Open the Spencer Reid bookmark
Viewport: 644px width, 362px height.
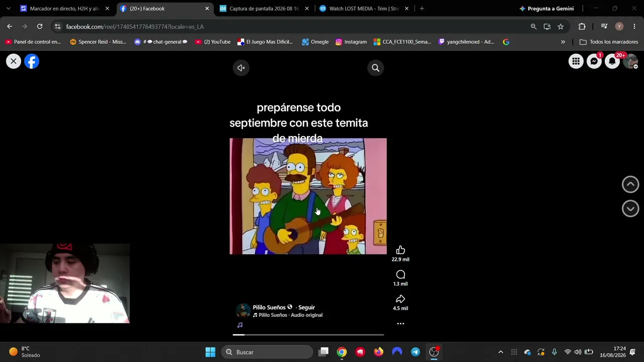point(98,42)
